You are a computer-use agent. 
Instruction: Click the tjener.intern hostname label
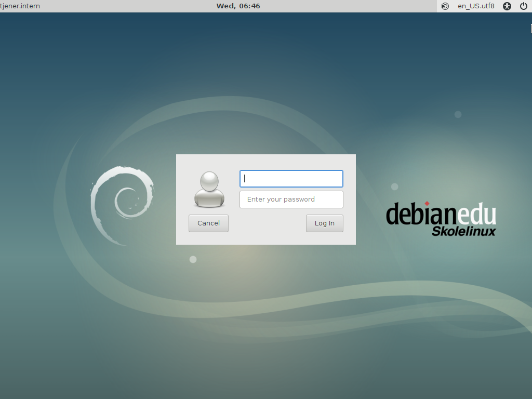[20, 6]
